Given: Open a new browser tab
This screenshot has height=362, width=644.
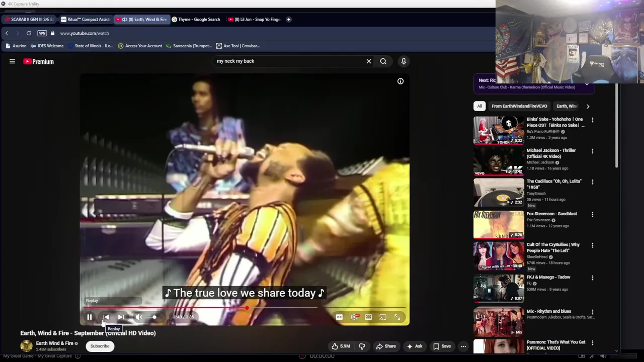Looking at the screenshot, I should [289, 19].
